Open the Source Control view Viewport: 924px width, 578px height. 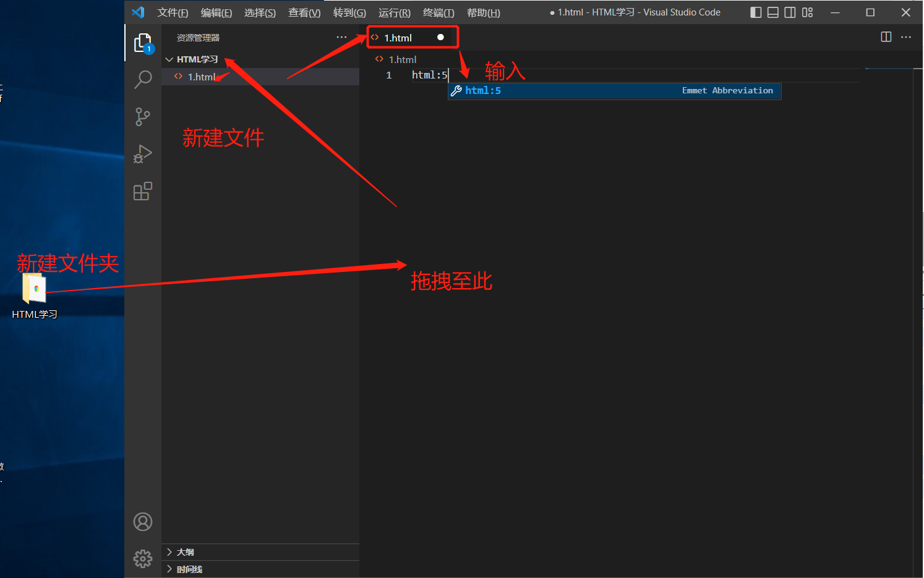pyautogui.click(x=143, y=117)
